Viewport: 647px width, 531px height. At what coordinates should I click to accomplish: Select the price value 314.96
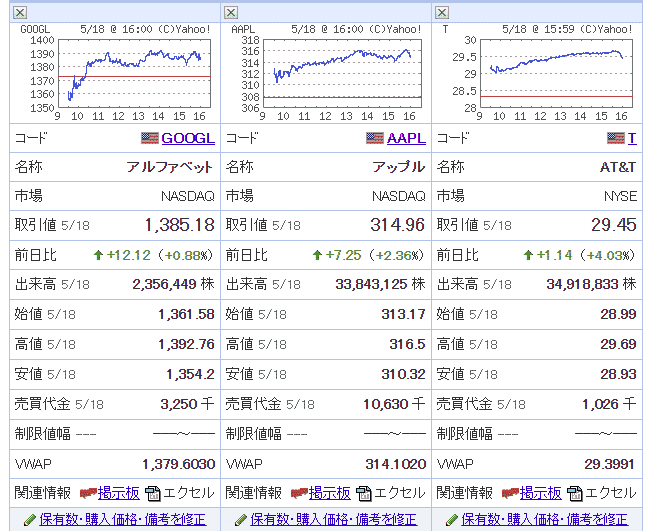[x=397, y=225]
